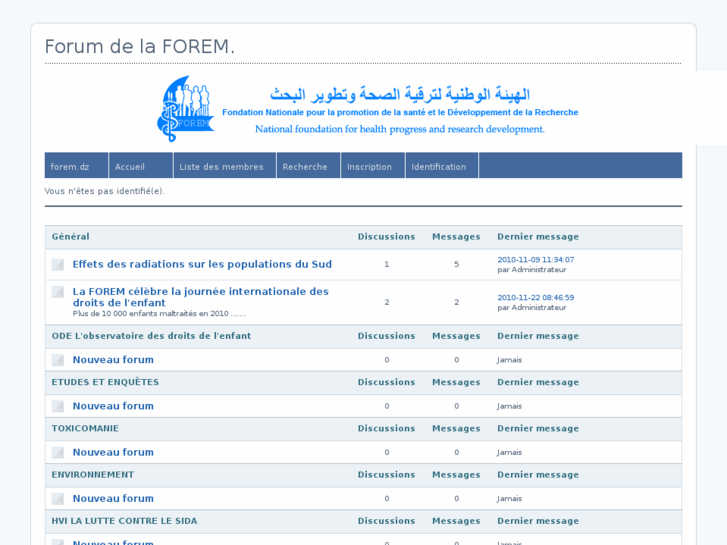Click forum status icon beside Effets des radiations
Image resolution: width=727 pixels, height=545 pixels.
click(58, 264)
